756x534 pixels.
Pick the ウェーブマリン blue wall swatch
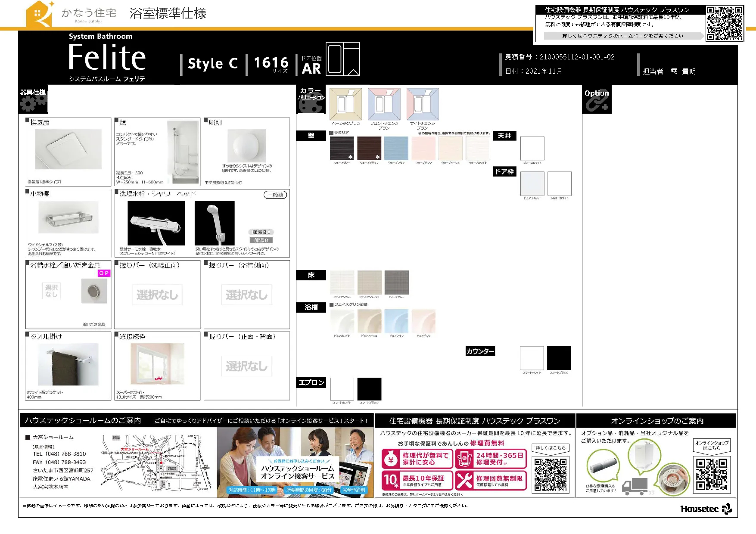pos(396,149)
